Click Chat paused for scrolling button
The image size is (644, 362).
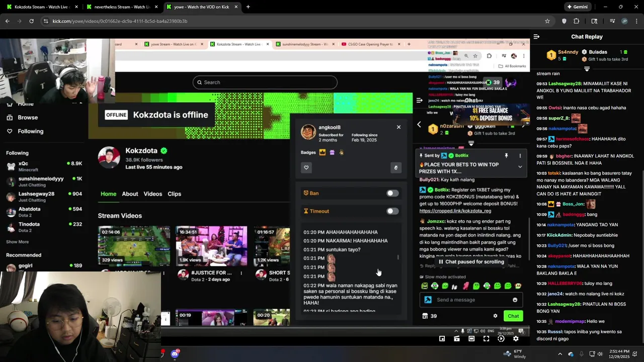[x=471, y=261]
